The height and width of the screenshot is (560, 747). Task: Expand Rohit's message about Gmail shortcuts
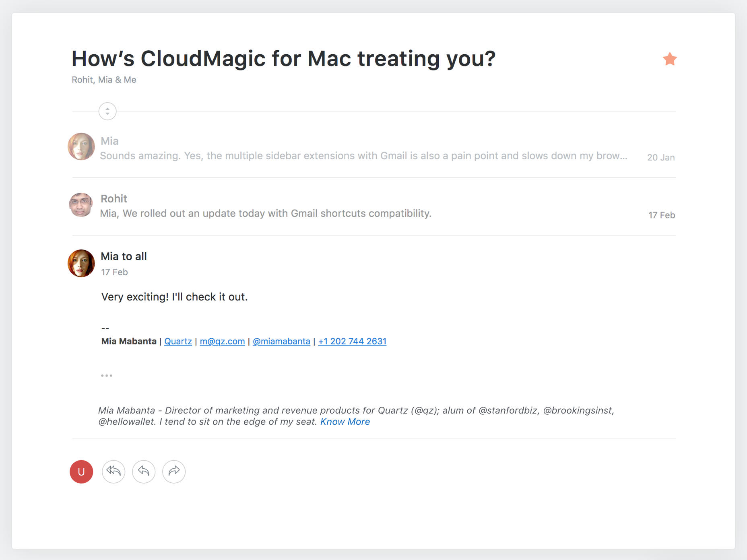tap(266, 214)
